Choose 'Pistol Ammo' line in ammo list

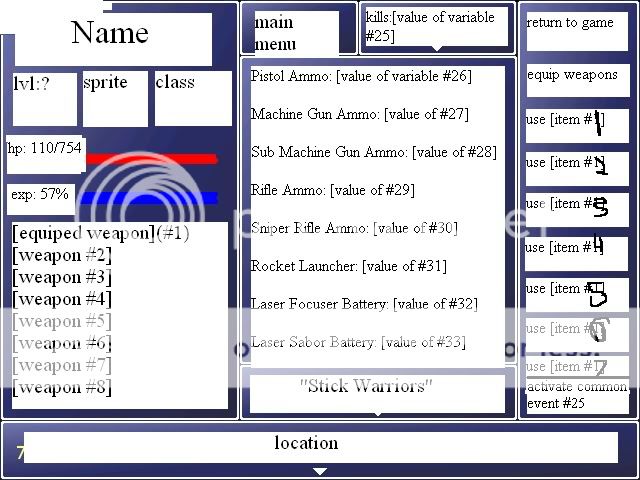click(x=361, y=76)
